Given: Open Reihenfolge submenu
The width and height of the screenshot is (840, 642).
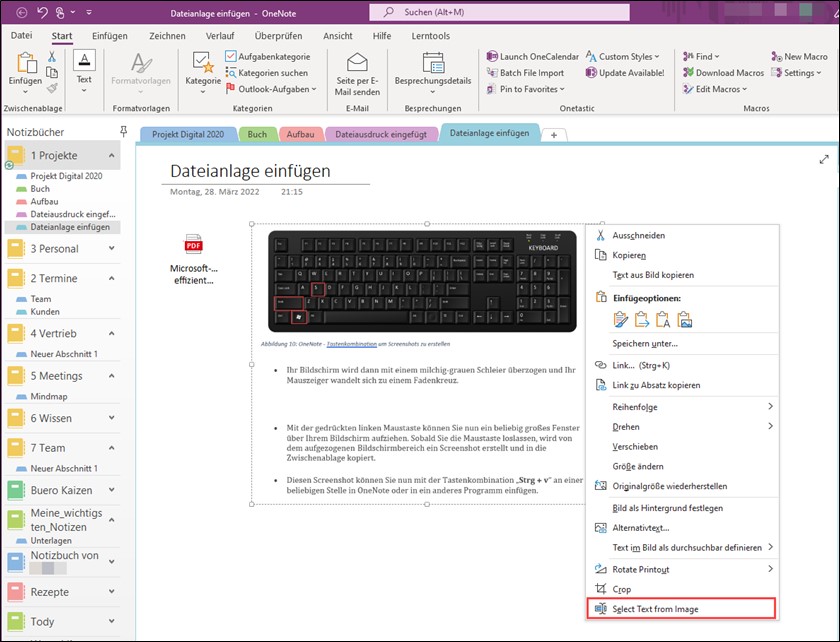Looking at the screenshot, I should click(x=682, y=407).
